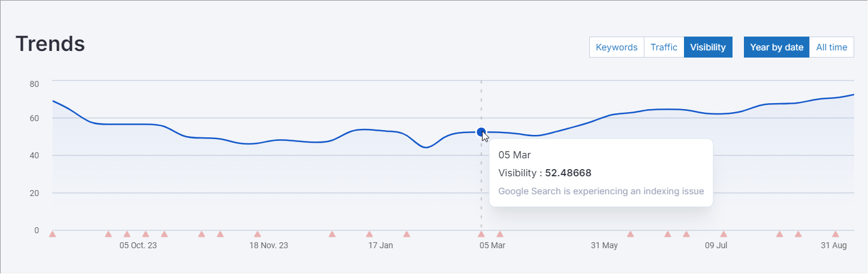Click the last event triangle near 31 Aug
This screenshot has width=868, height=274.
click(835, 234)
